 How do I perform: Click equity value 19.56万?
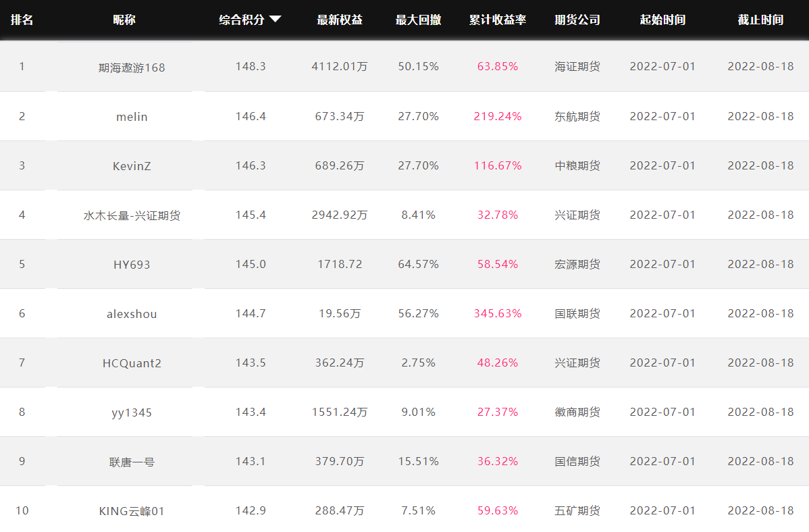[x=340, y=313]
